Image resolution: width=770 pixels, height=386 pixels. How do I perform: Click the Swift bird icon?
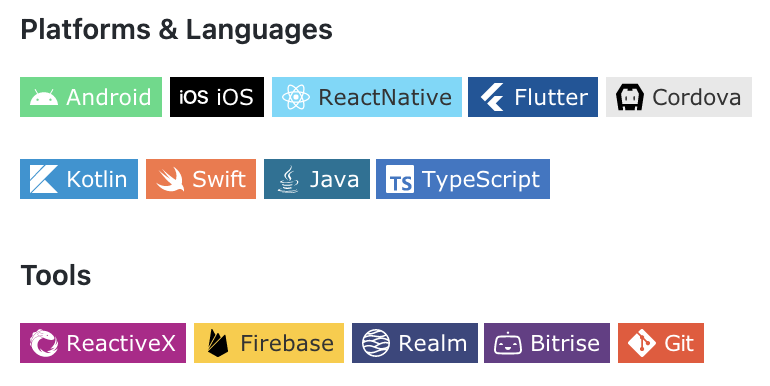pos(170,179)
